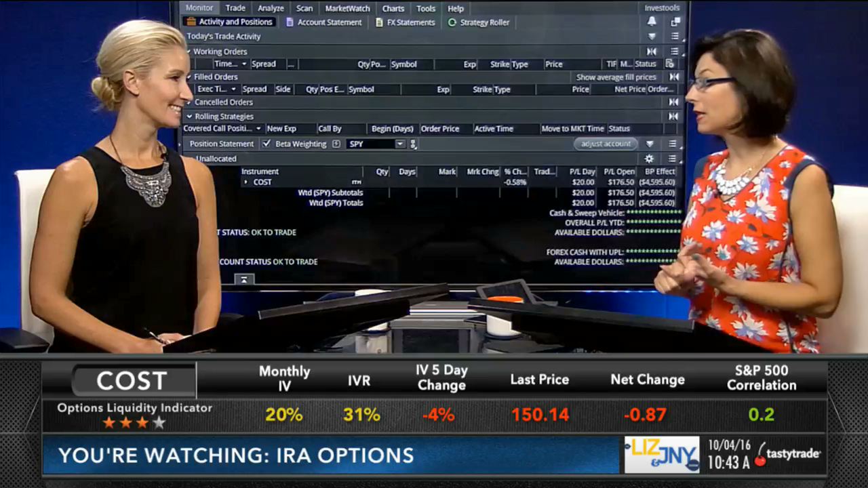Switch to the MarketWatch tab

coord(348,8)
